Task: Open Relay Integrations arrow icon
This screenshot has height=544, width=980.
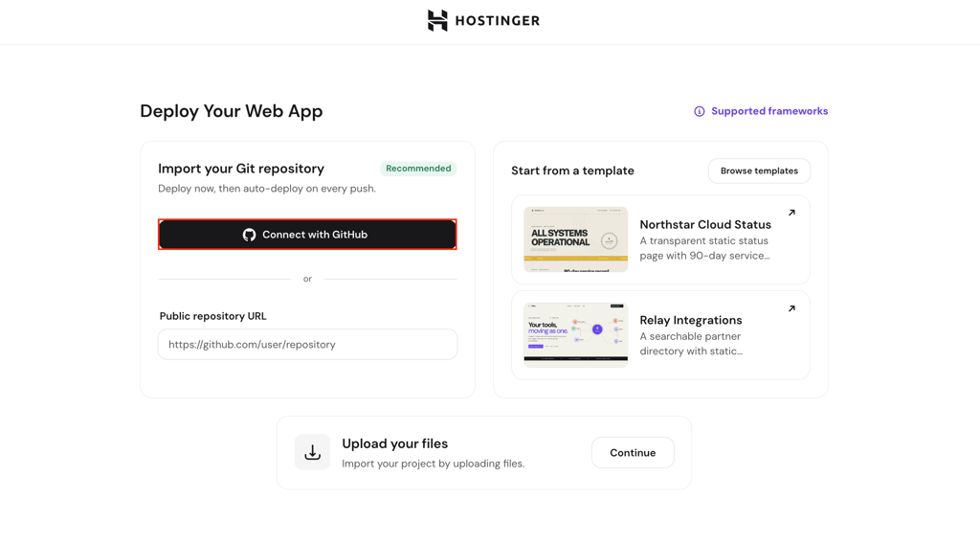Action: tap(791, 308)
